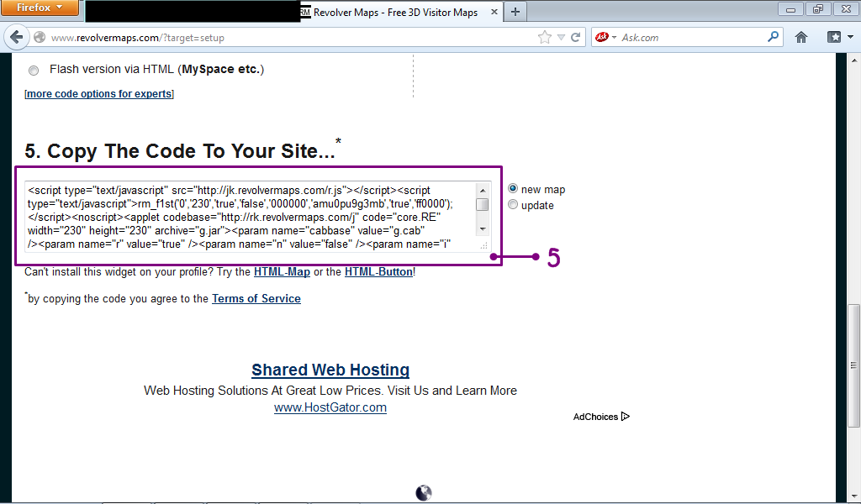Reload the page with the refresh icon
This screenshot has height=504, width=861.
pyautogui.click(x=575, y=37)
